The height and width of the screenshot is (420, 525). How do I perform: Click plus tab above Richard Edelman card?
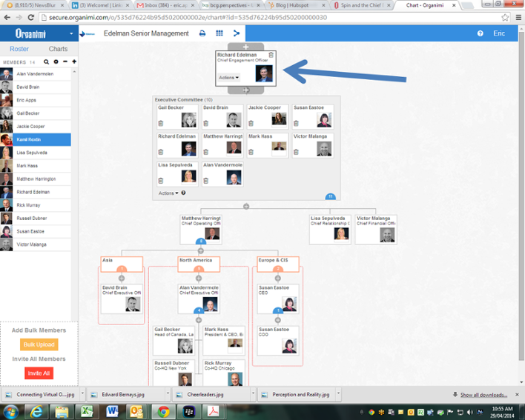coord(245,47)
